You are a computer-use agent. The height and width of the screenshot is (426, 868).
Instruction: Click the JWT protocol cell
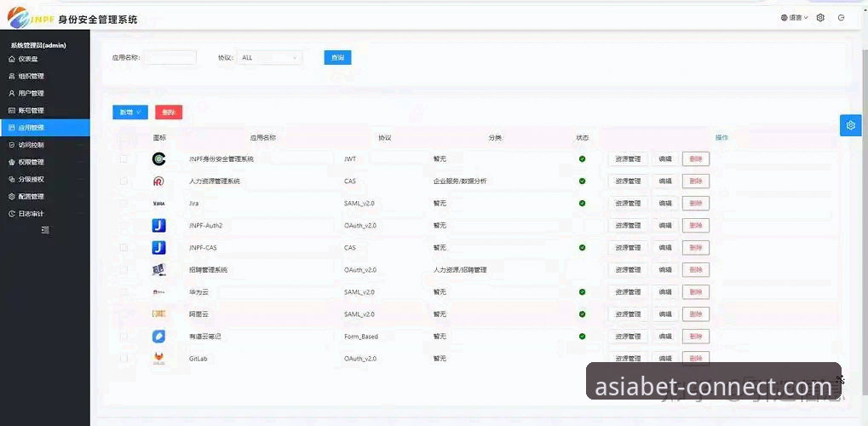(x=350, y=159)
